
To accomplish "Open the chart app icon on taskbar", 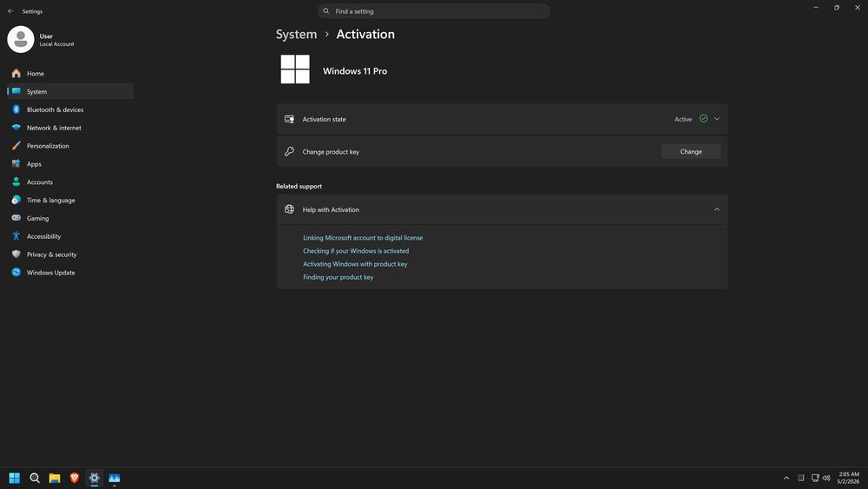I will click(114, 478).
